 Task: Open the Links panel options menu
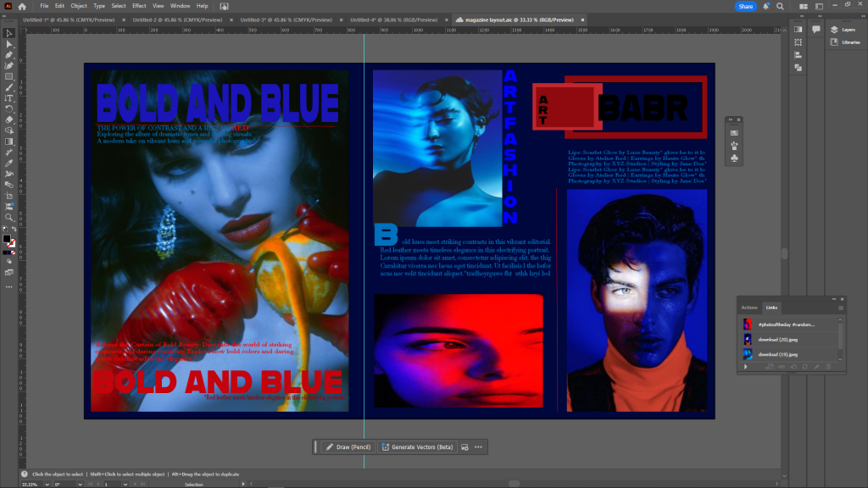click(x=841, y=308)
